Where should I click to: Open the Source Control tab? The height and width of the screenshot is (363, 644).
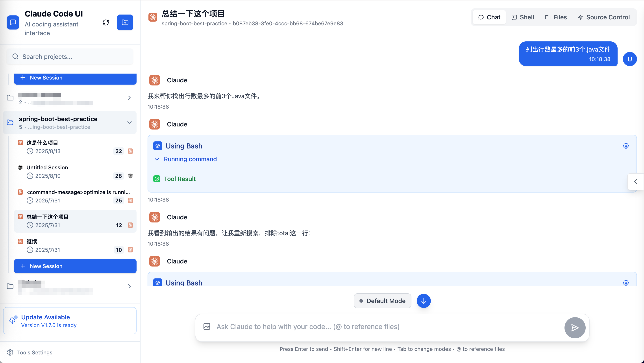click(604, 17)
